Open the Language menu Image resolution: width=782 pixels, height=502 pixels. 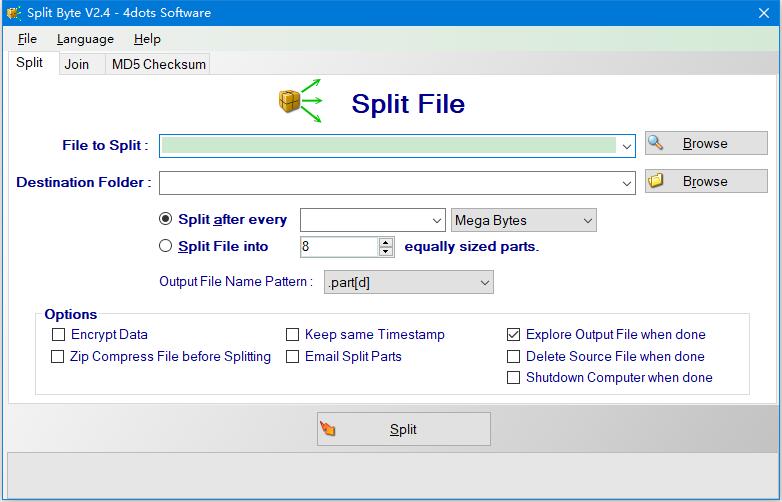click(85, 39)
